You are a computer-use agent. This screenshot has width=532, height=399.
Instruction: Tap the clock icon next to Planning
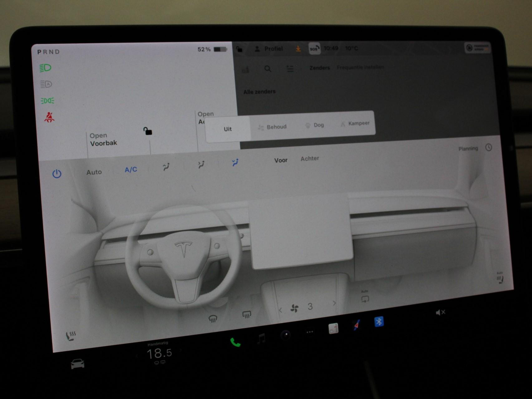(x=489, y=147)
